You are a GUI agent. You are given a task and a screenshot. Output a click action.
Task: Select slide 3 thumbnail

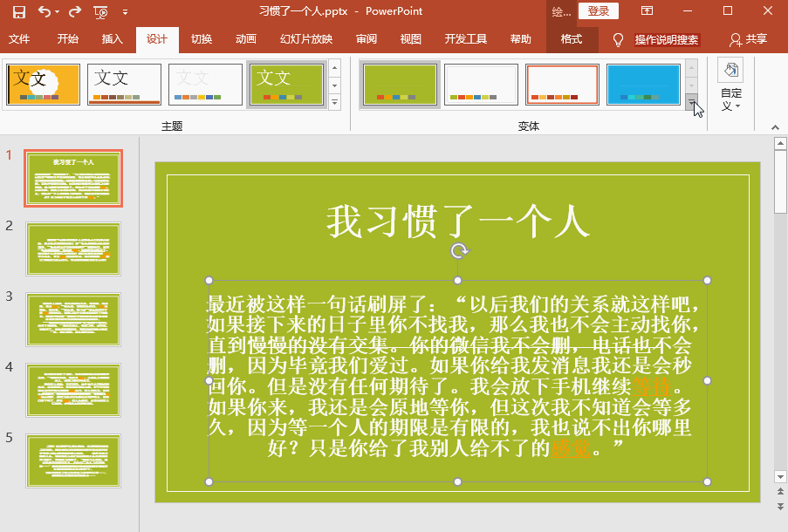pyautogui.click(x=73, y=319)
